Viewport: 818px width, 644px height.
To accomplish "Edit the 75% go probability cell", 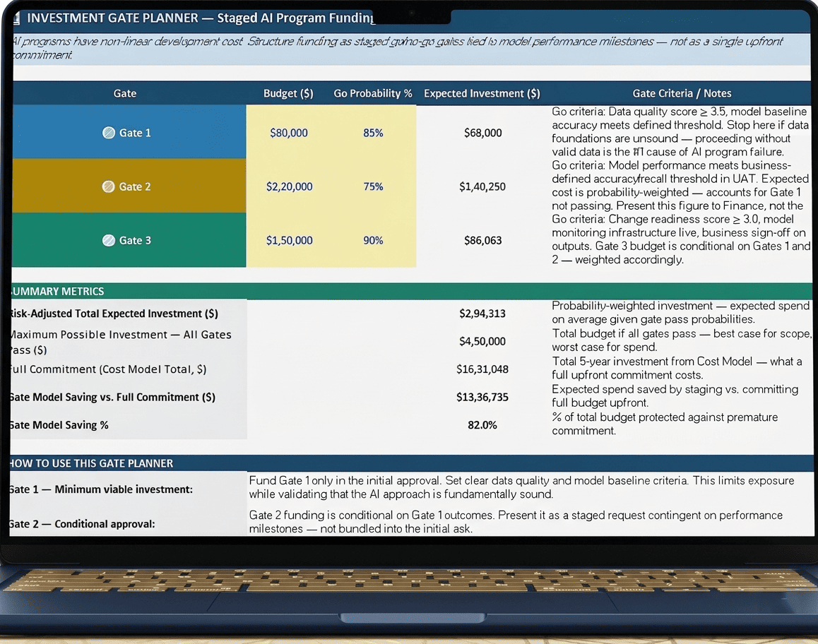I will coord(373,186).
